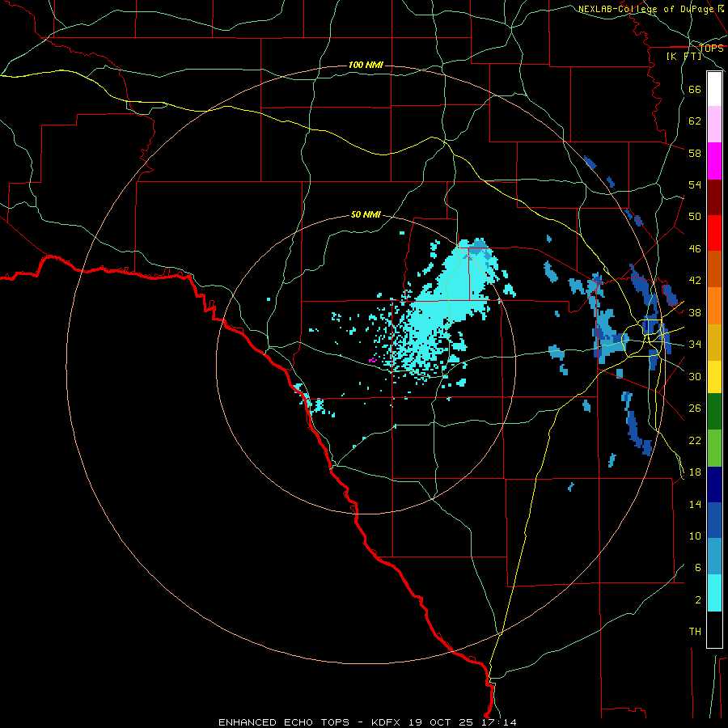Viewport: 728px width, 728px height.
Task: Click the light pink legend band near 62
Action: (x=714, y=124)
